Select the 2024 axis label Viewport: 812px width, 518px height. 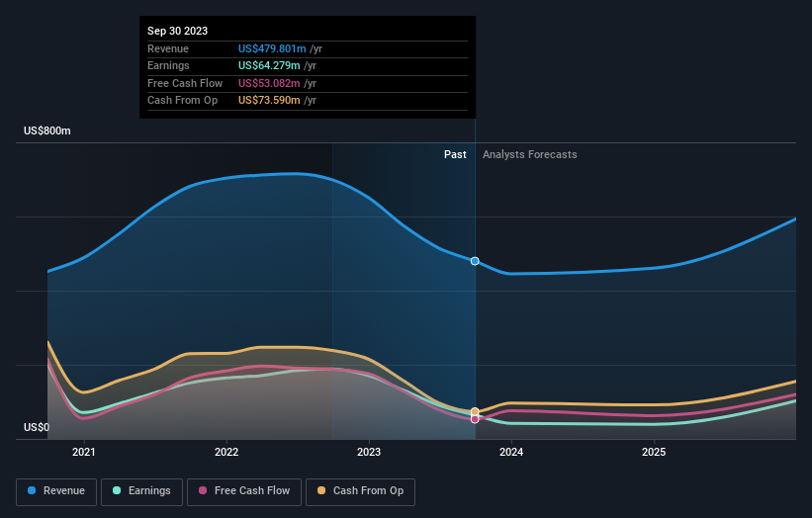(x=511, y=452)
